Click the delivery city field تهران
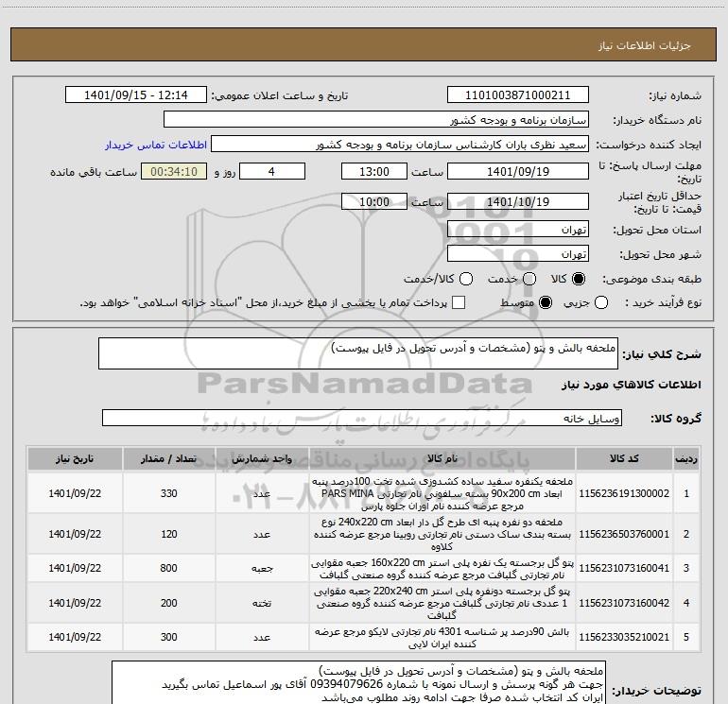The image size is (728, 704). [518, 253]
